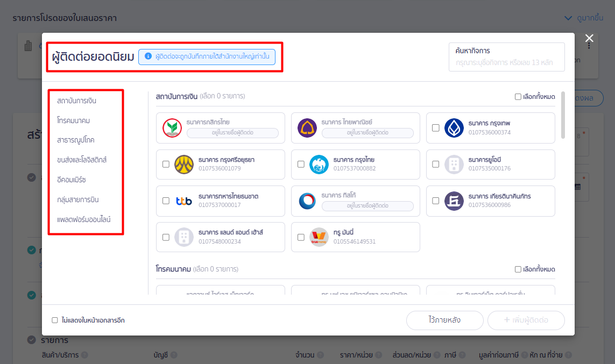Click the info icon in blue notice
Viewport: 615px width, 364px height.
pos(149,56)
